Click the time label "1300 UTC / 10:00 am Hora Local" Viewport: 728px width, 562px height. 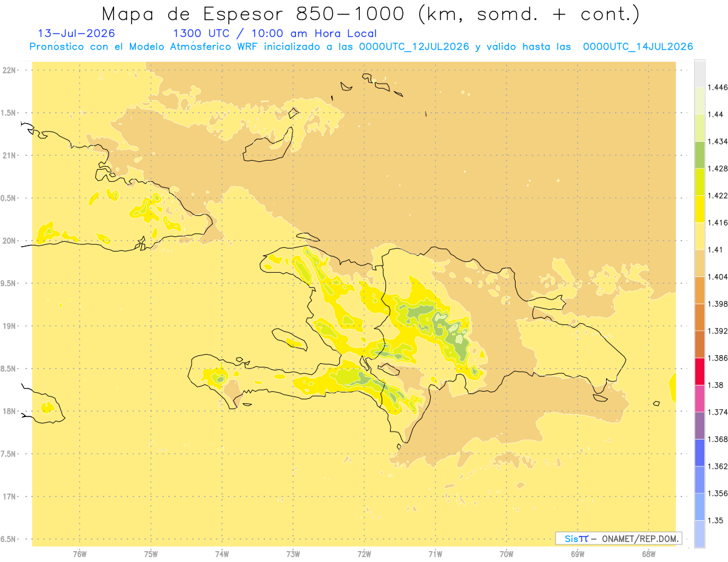click(x=275, y=33)
